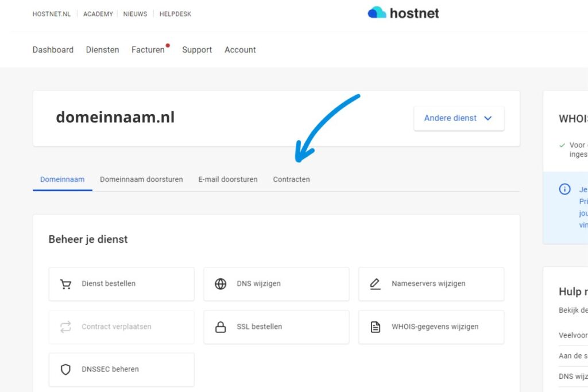Click the NIEUWS link at the top
The image size is (588, 392).
click(x=135, y=14)
